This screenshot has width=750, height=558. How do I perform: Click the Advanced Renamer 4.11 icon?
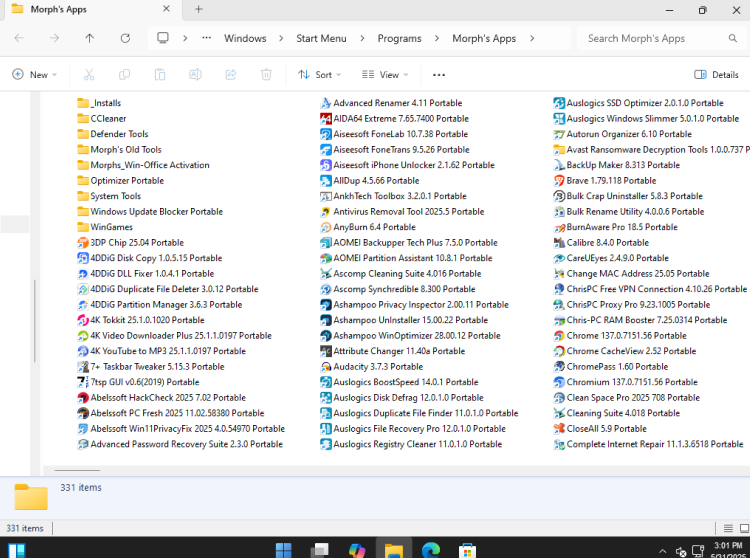[326, 103]
